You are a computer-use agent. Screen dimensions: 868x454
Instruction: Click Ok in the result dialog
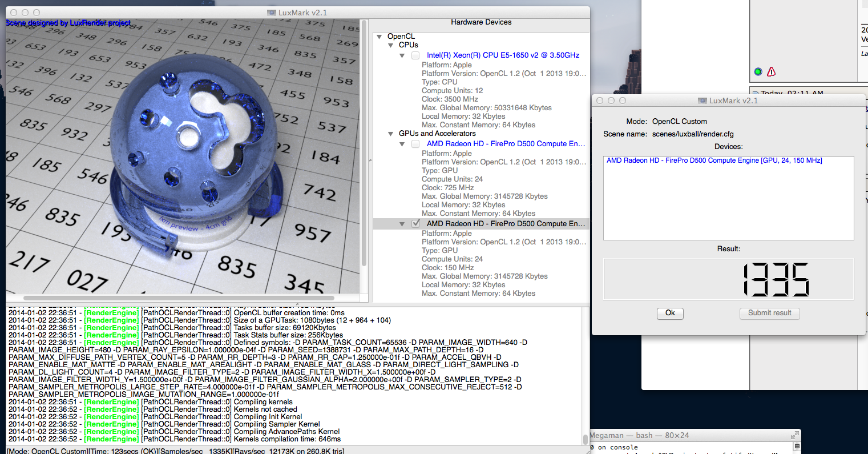670,313
